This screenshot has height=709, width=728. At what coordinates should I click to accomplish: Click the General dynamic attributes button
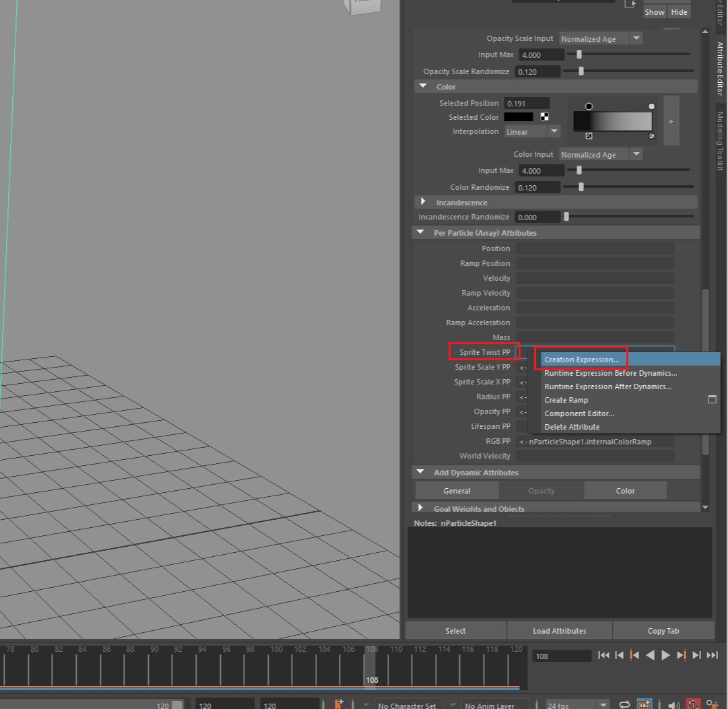tap(457, 490)
